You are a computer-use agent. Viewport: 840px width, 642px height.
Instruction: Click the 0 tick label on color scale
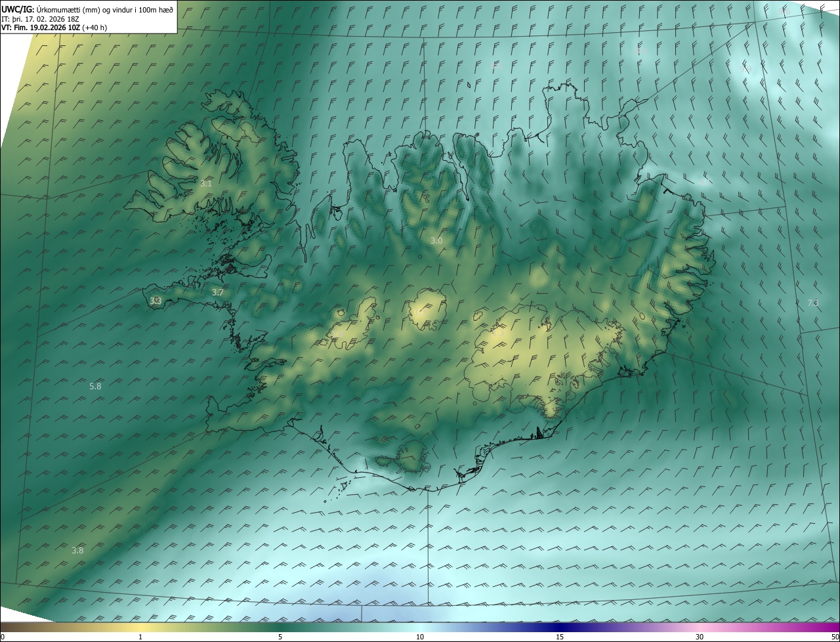point(3,637)
